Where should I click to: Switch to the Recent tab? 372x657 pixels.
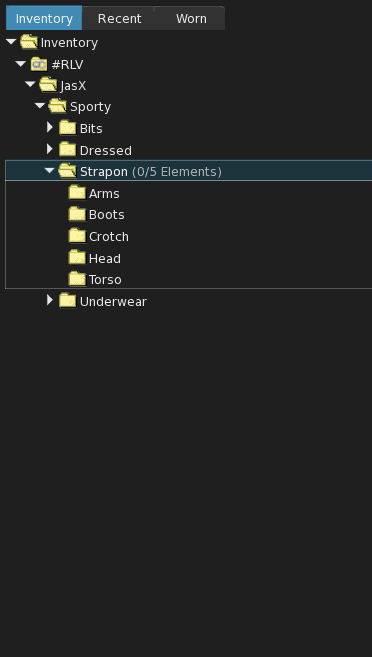(119, 18)
